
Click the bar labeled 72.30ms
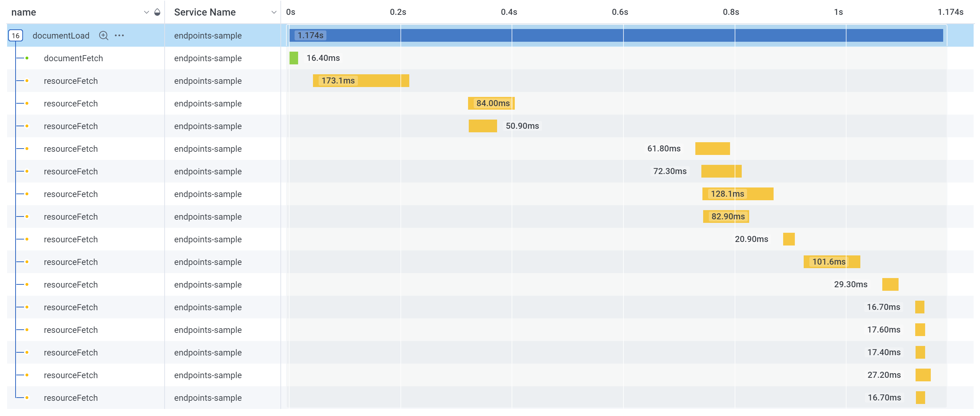click(721, 171)
